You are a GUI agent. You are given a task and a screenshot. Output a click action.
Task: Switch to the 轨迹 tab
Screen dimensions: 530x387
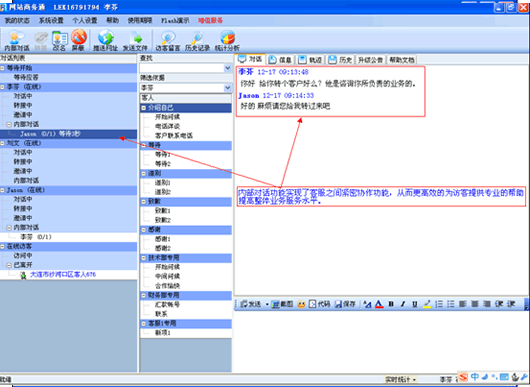[x=311, y=60]
